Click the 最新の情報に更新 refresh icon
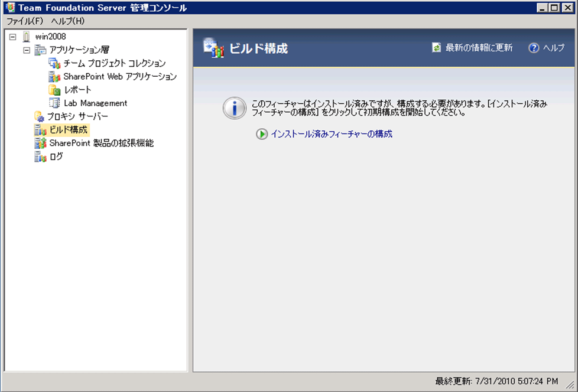The width and height of the screenshot is (578, 392). click(x=436, y=47)
